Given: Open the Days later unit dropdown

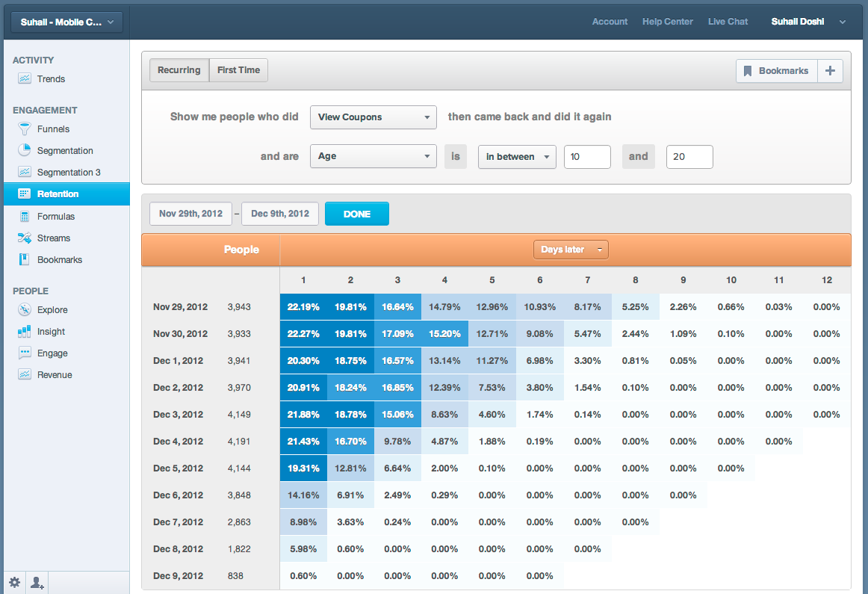Looking at the screenshot, I should [x=571, y=250].
